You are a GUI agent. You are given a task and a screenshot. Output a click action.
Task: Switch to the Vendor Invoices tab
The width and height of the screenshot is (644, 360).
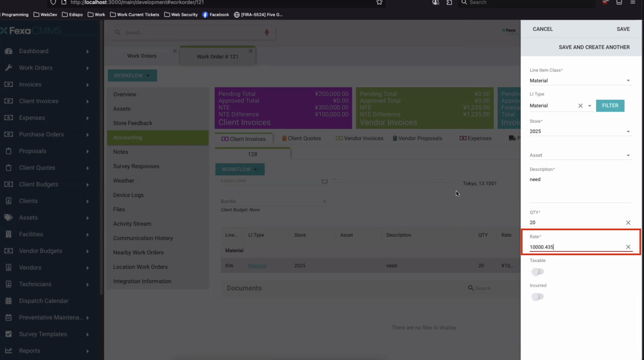point(360,139)
